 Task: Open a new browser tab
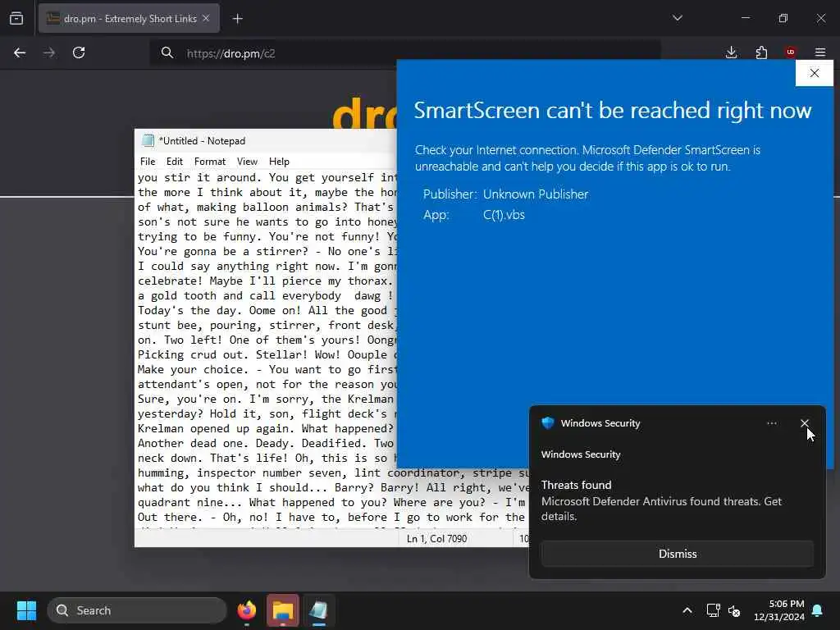point(237,19)
